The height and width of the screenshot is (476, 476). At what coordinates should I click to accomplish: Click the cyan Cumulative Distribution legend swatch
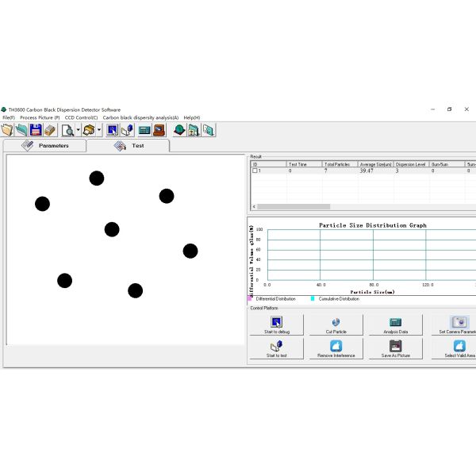pos(313,299)
